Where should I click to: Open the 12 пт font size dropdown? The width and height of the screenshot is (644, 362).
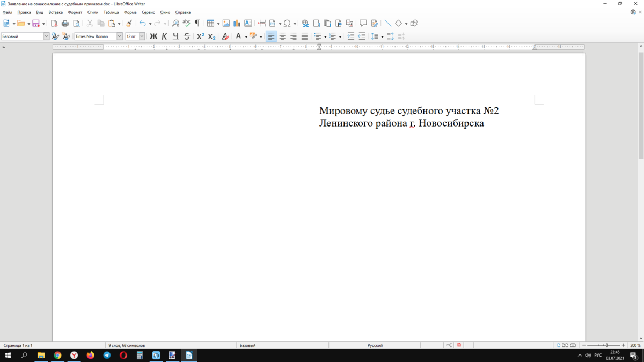[142, 36]
